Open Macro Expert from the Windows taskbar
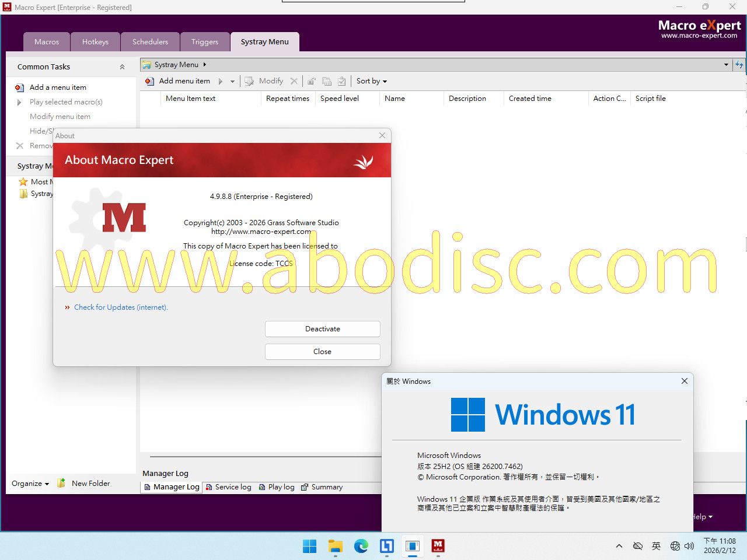The height and width of the screenshot is (560, 747). tap(438, 546)
